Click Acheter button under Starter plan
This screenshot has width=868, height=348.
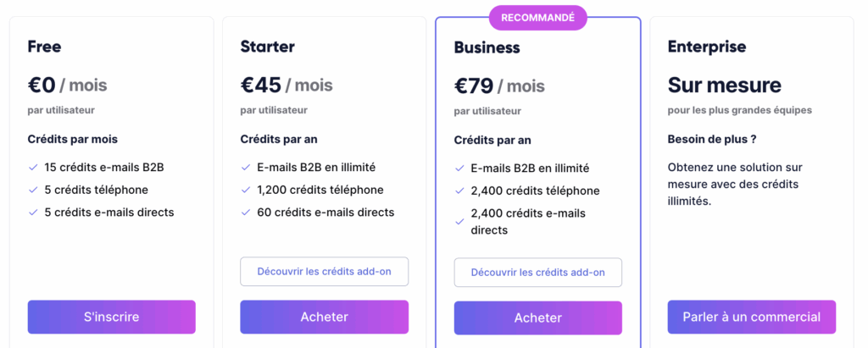coord(324,317)
